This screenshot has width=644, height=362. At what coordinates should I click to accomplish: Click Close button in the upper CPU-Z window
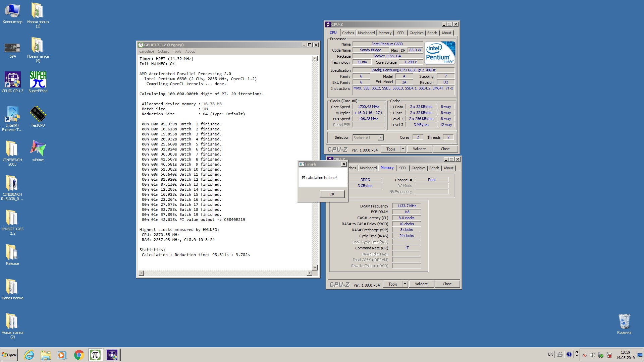[x=445, y=149]
